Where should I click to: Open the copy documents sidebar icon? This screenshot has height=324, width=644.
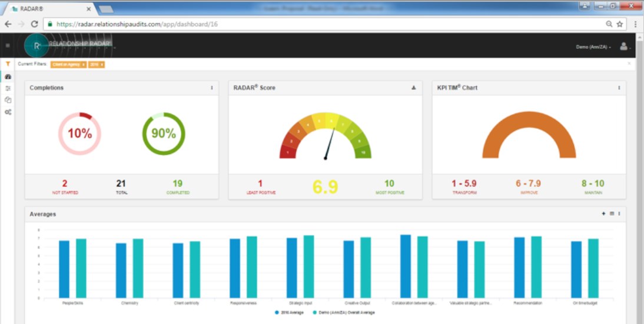(8, 99)
